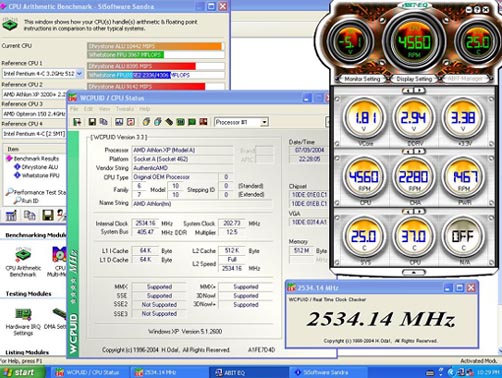Select Dhrystone ALU in the results tree
502x378 pixels.
tap(40, 167)
